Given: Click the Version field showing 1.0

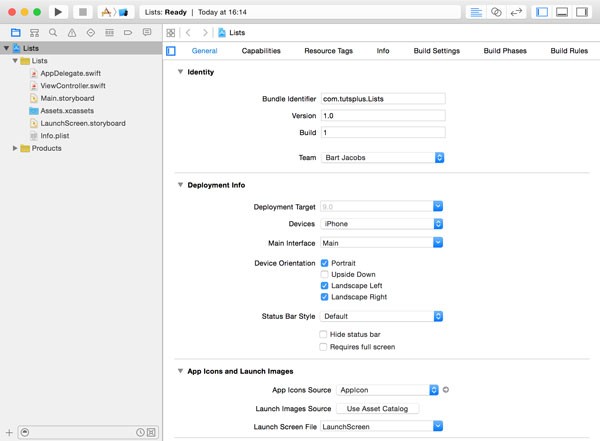Looking at the screenshot, I should pyautogui.click(x=383, y=116).
